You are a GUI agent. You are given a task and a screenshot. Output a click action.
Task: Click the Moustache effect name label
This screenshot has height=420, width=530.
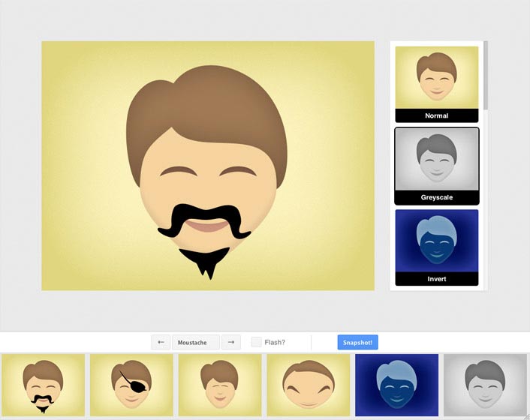(x=195, y=343)
